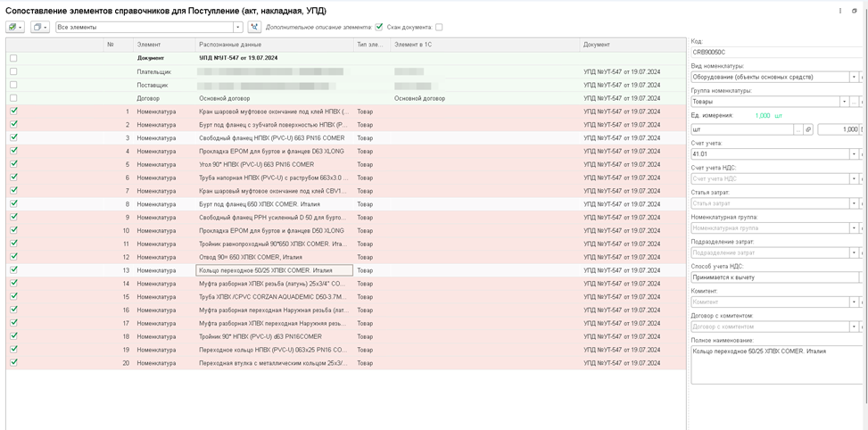The height and width of the screenshot is (430, 868).
Task: Uncheck row 8 Бурт под фланец checkbox
Action: click(x=14, y=203)
